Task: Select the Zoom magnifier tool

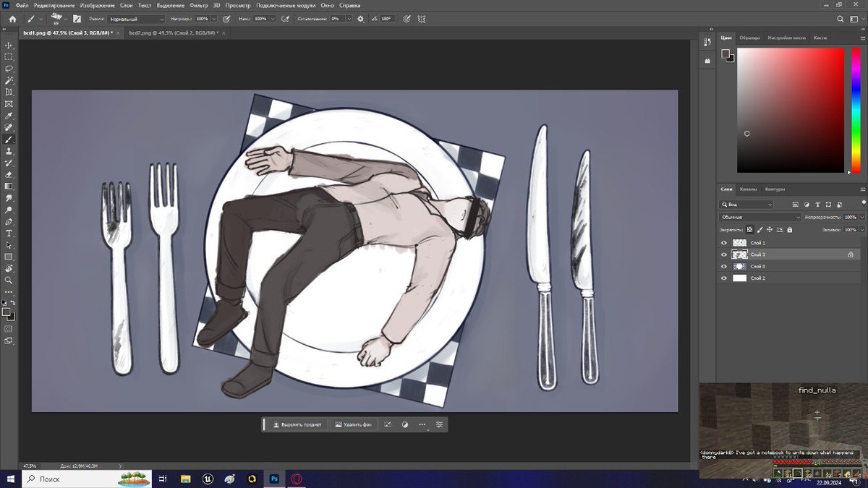Action: (x=9, y=281)
